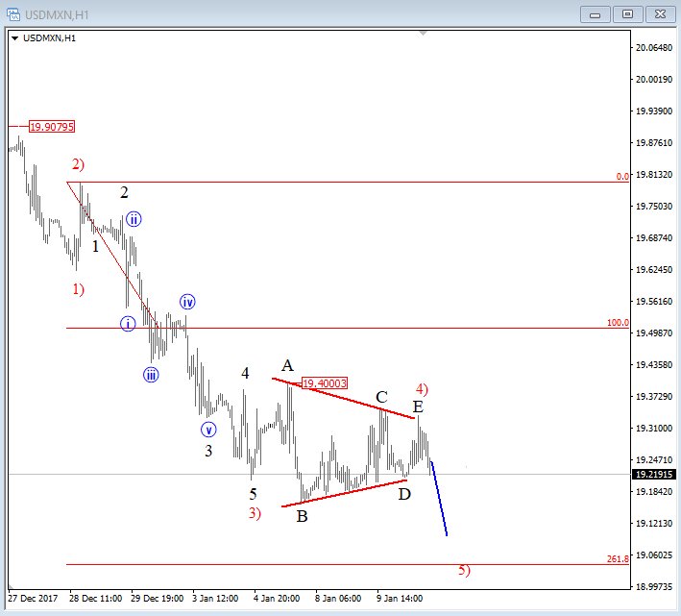The image size is (681, 616).
Task: Click the current price tag 19.21915
Action: pyautogui.click(x=654, y=475)
